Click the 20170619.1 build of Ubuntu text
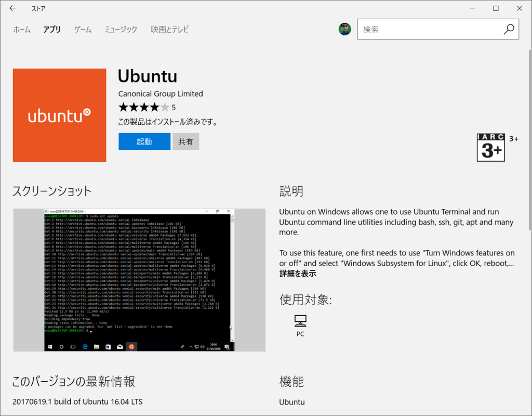The image size is (532, 416). tap(77, 401)
